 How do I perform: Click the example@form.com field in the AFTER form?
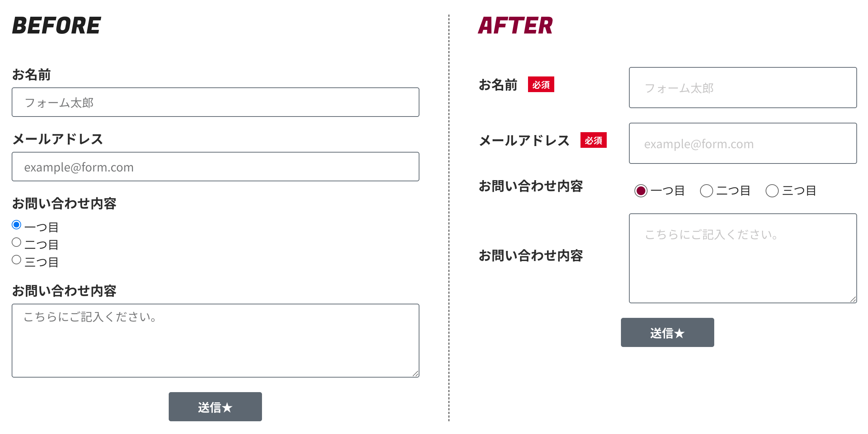(x=743, y=143)
